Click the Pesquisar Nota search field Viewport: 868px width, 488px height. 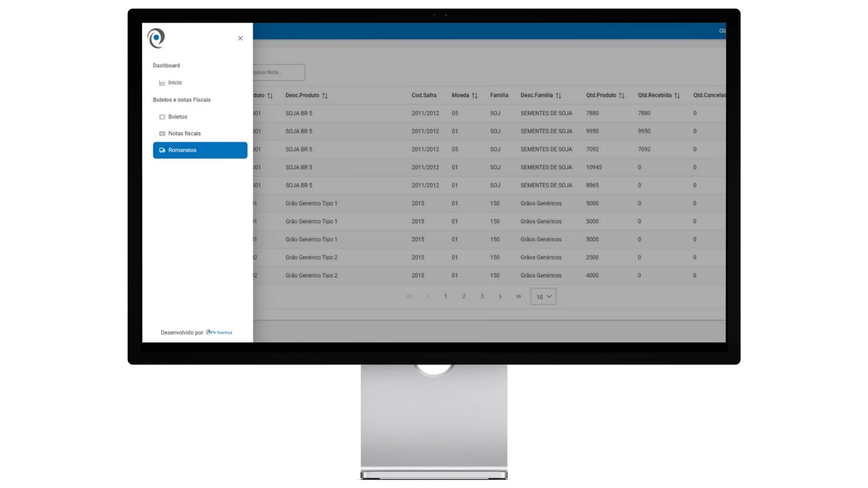(x=278, y=72)
